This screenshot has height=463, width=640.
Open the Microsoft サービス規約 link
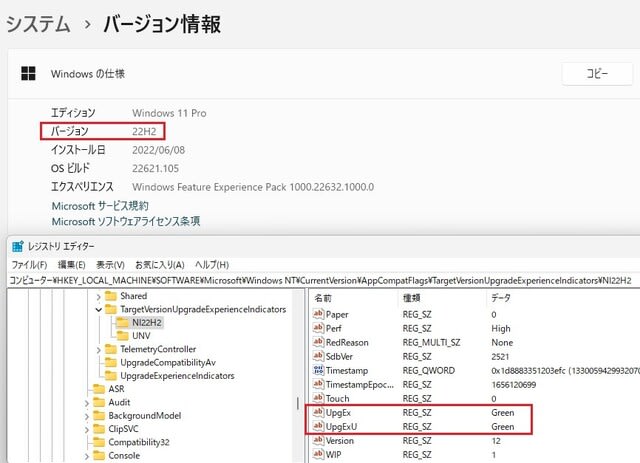(x=100, y=206)
